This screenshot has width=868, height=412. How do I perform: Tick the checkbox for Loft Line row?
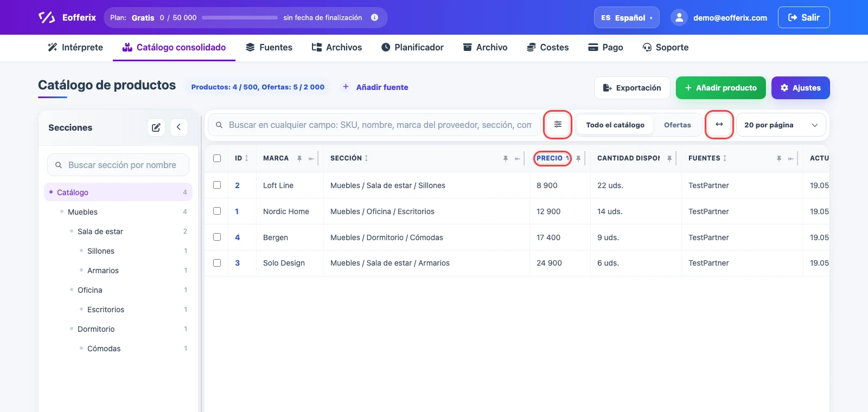(217, 185)
